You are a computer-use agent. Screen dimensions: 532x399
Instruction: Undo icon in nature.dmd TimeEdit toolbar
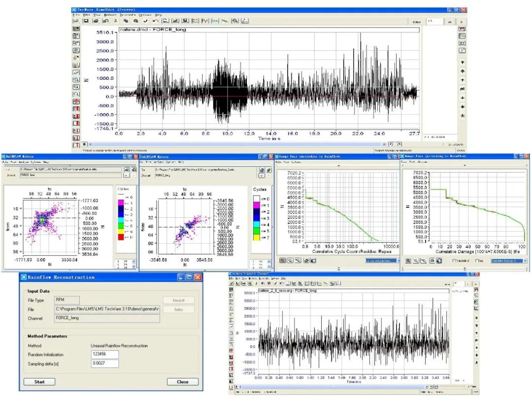(x=155, y=21)
